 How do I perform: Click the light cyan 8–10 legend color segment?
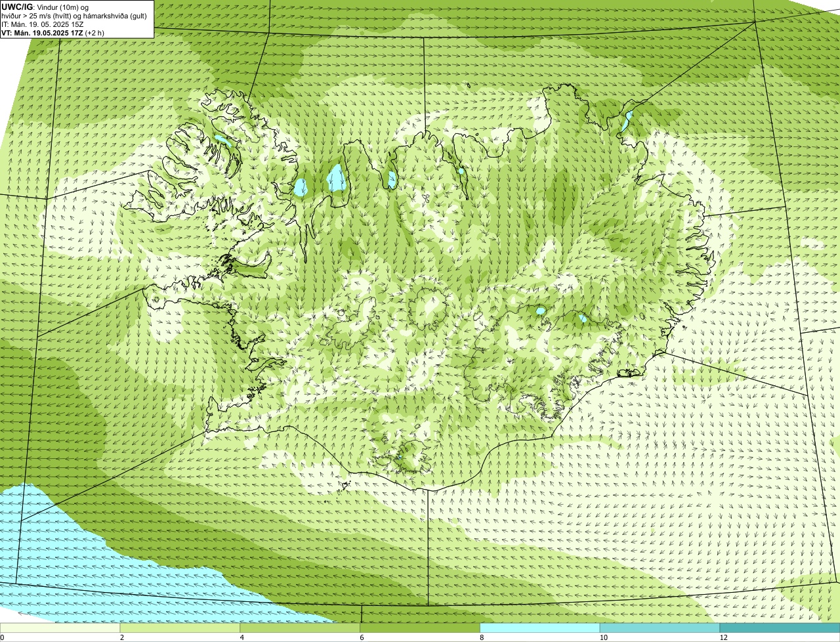click(540, 628)
